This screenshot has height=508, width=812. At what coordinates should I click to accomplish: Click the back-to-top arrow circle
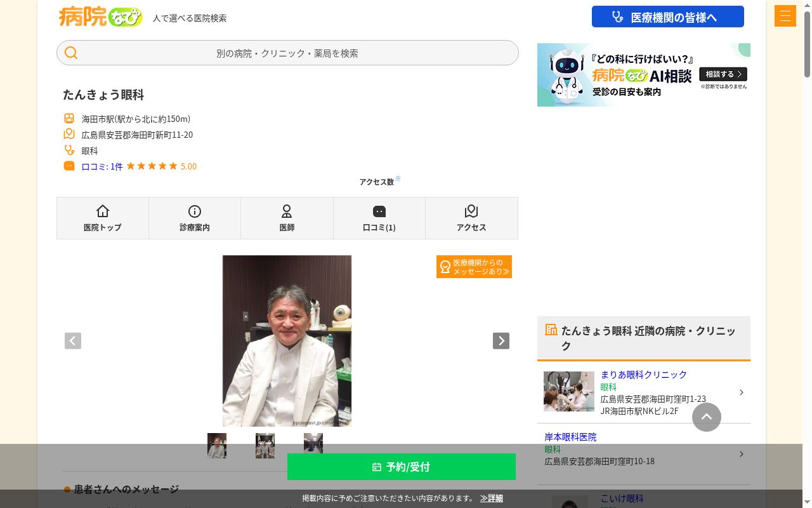tap(707, 417)
